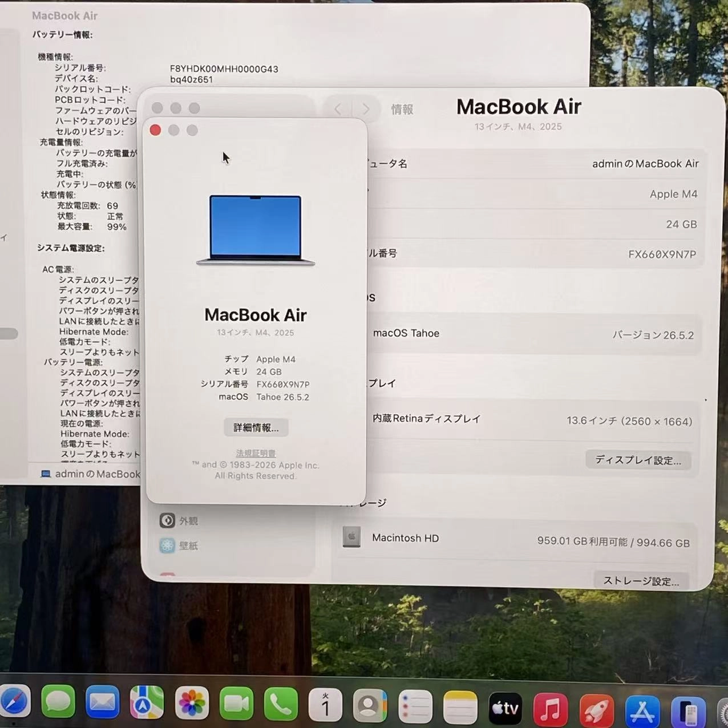Open the yellow Notes app in Dock
Image resolution: width=728 pixels, height=728 pixels.
point(460,707)
